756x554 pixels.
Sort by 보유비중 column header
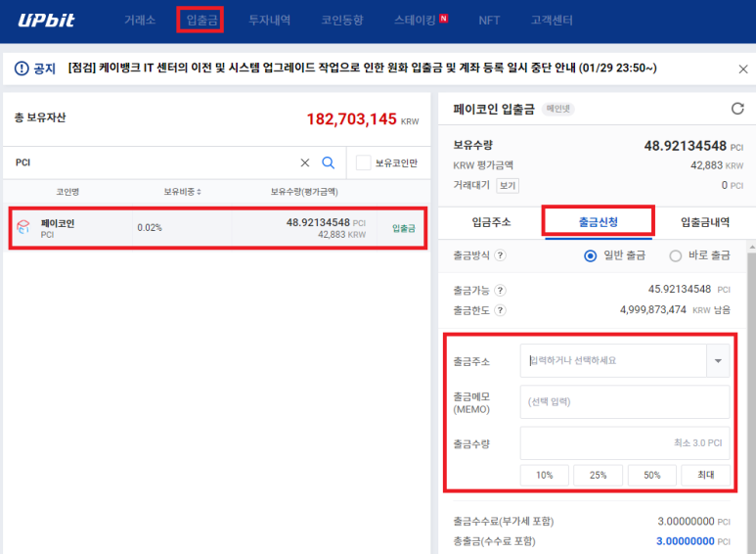click(182, 192)
